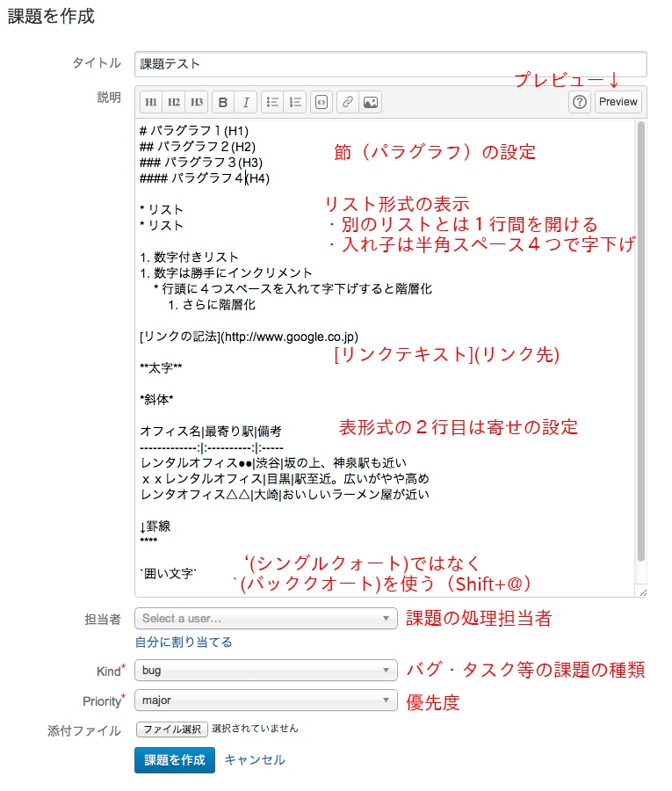Insert code block icon
The width and height of the screenshot is (672, 791).
point(322,103)
